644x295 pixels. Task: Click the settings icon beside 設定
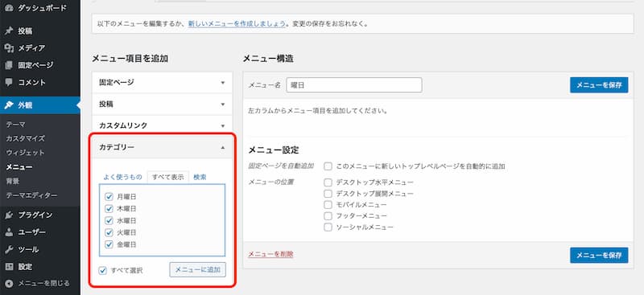click(9, 267)
